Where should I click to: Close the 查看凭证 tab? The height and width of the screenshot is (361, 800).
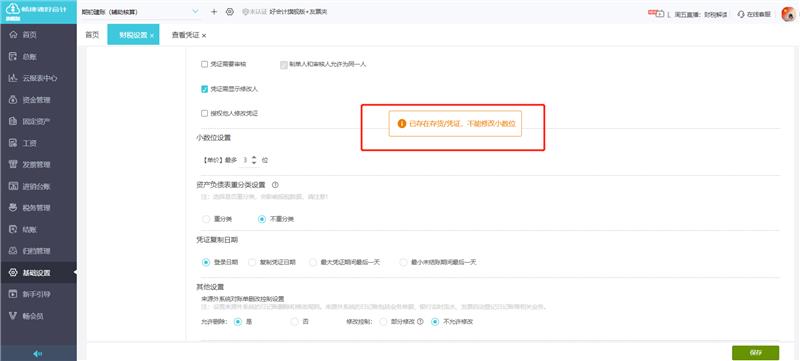pos(204,36)
